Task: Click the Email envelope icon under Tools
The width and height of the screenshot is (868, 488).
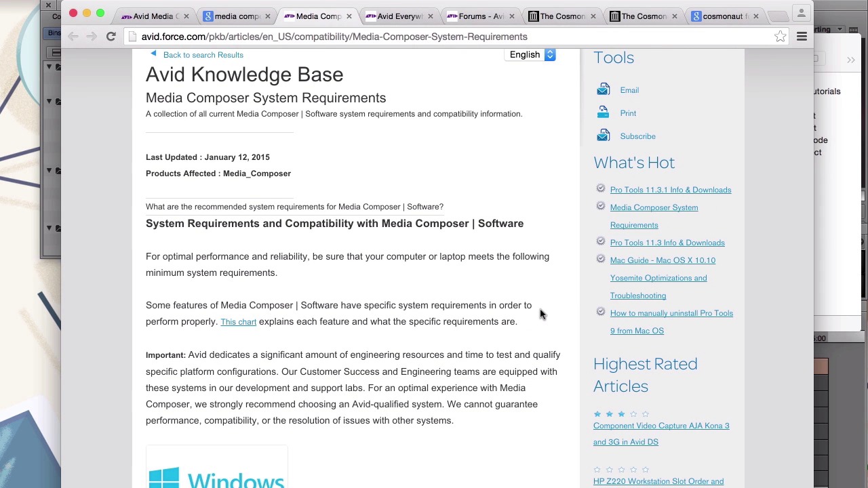Action: point(603,90)
